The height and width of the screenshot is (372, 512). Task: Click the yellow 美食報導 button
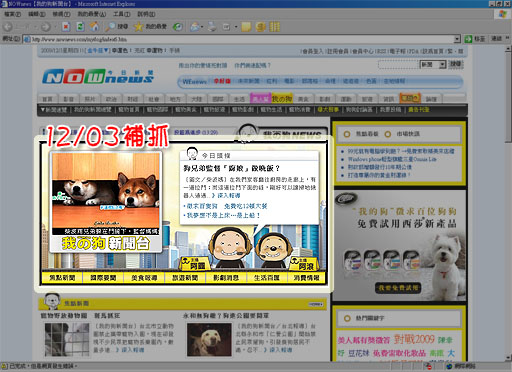144,278
